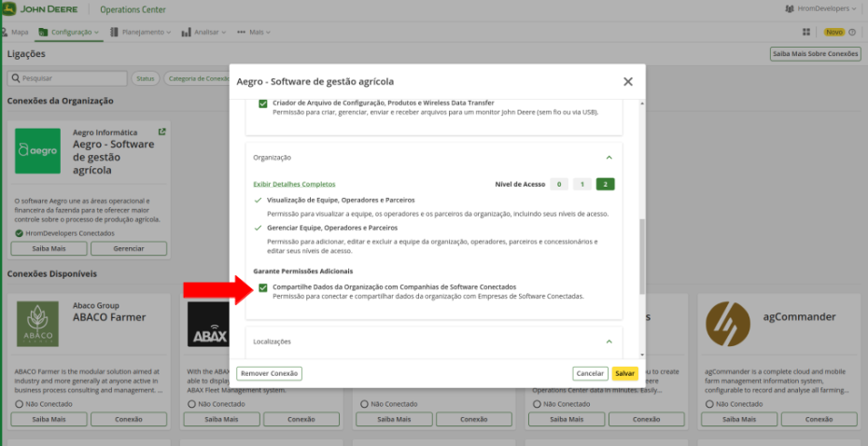Click the Salvar button
Screen dimensions: 868x446
pyautogui.click(x=624, y=373)
